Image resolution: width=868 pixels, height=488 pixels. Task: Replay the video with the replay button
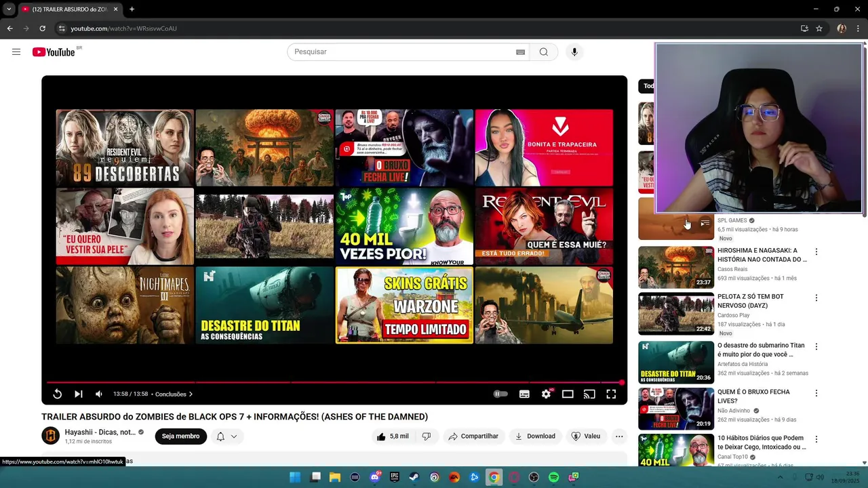pos(58,394)
